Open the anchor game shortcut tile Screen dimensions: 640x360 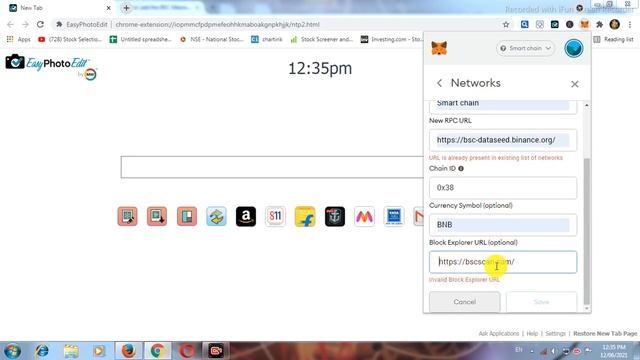point(335,216)
